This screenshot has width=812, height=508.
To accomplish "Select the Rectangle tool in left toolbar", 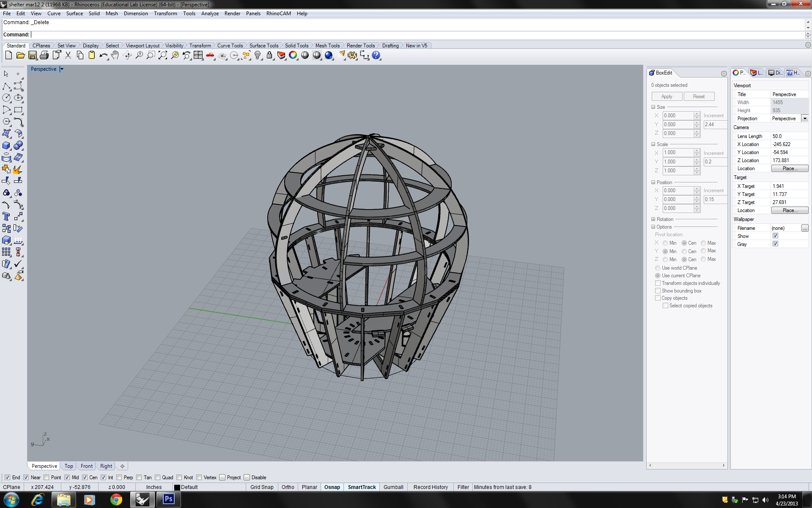I will [18, 110].
